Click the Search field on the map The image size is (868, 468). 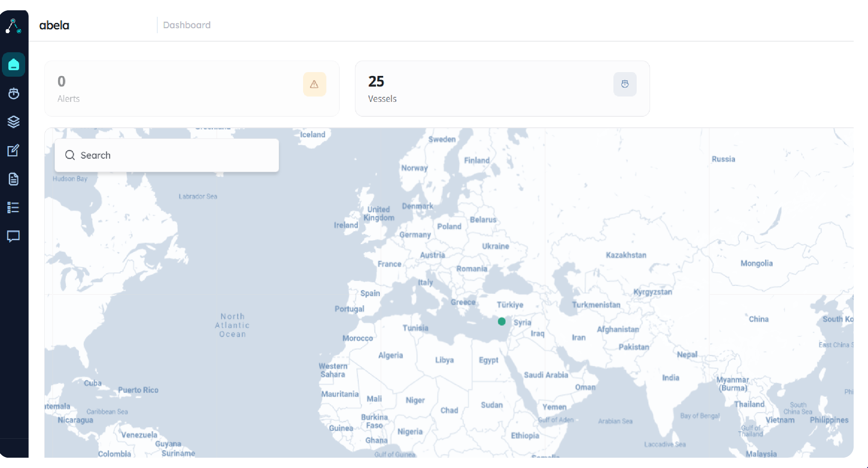pos(167,155)
